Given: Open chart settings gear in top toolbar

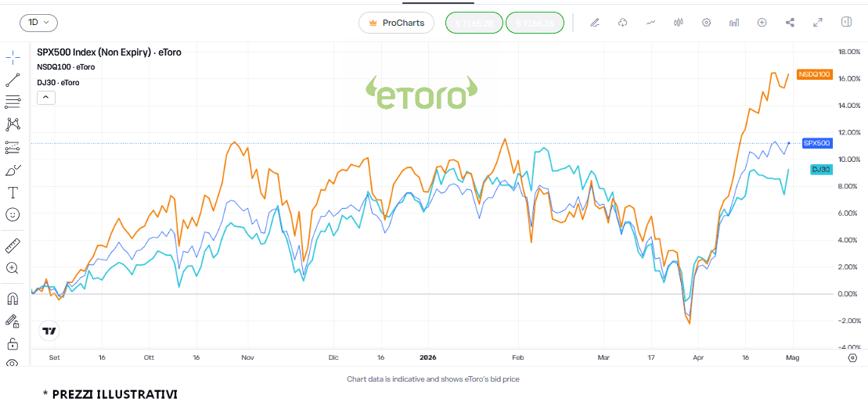Looking at the screenshot, I should (706, 23).
